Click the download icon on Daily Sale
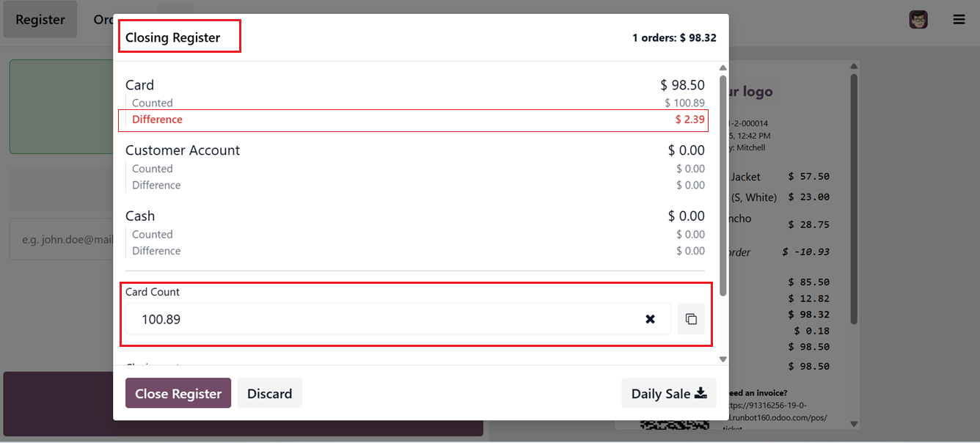This screenshot has width=980, height=443. pyautogui.click(x=701, y=393)
